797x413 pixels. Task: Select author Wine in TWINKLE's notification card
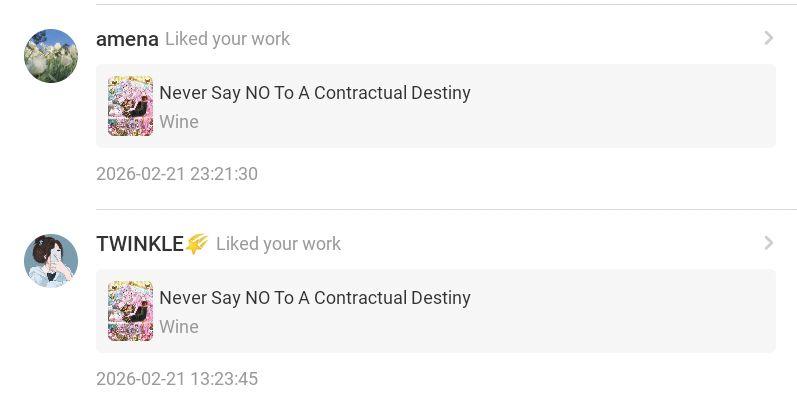(x=179, y=327)
